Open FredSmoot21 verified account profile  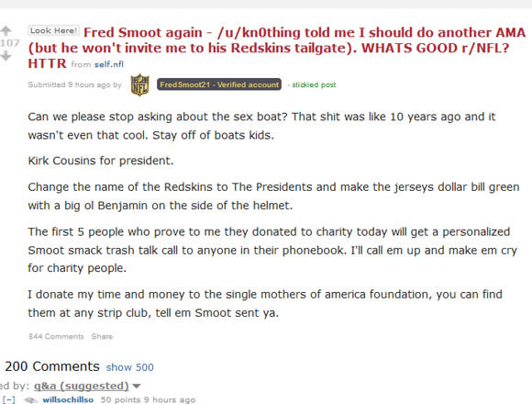[x=219, y=84]
